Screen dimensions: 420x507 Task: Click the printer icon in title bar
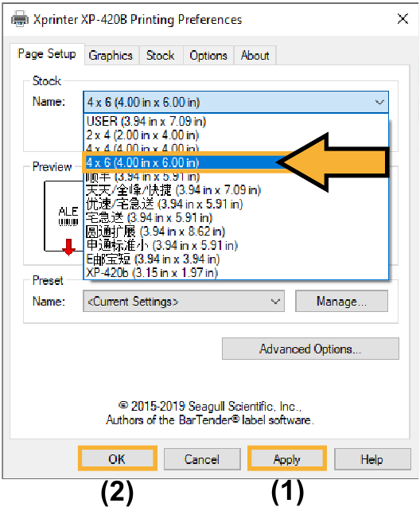[19, 19]
